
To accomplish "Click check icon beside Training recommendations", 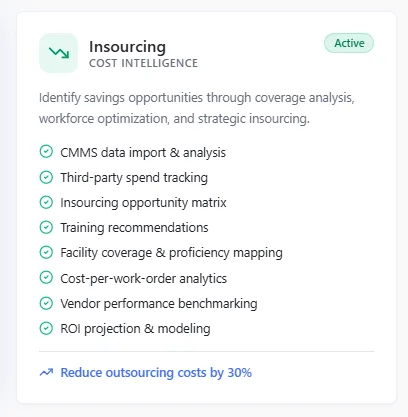I will pos(46,227).
